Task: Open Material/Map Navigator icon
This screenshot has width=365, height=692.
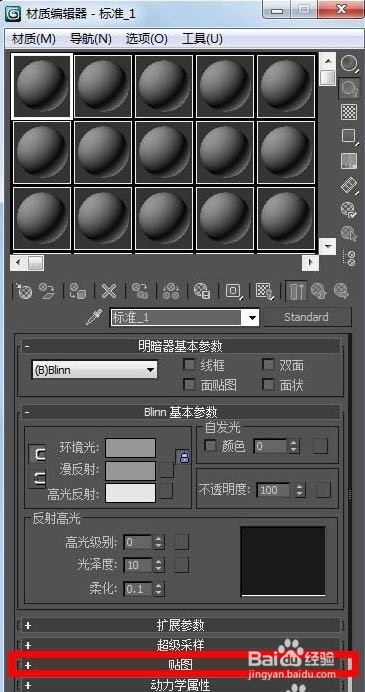Action: click(350, 258)
